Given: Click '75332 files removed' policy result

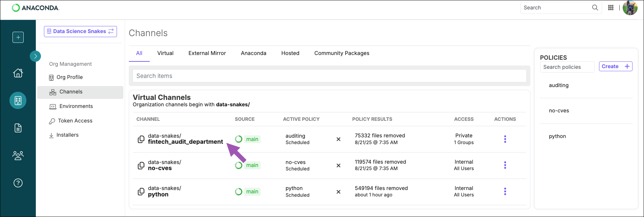Looking at the screenshot, I should pos(380,136).
